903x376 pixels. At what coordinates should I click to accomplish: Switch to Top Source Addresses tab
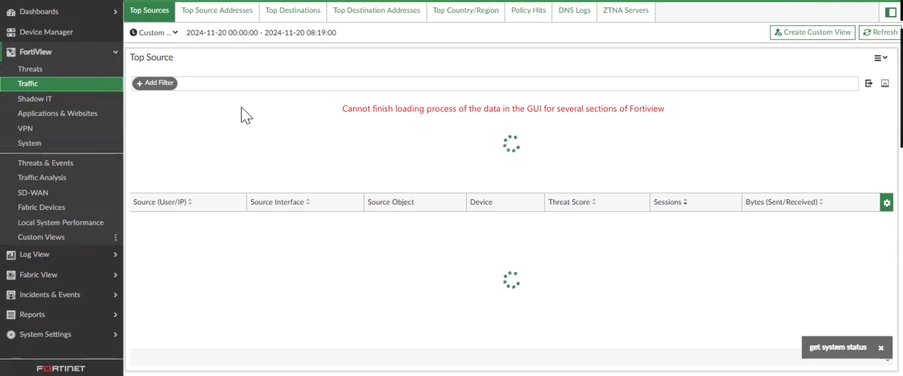point(217,10)
